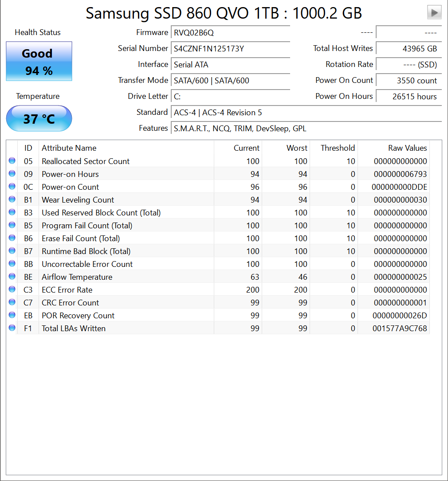Viewport: 448px width, 481px height.
Task: Select the POR Recovery Count attribute
Action: pos(78,316)
